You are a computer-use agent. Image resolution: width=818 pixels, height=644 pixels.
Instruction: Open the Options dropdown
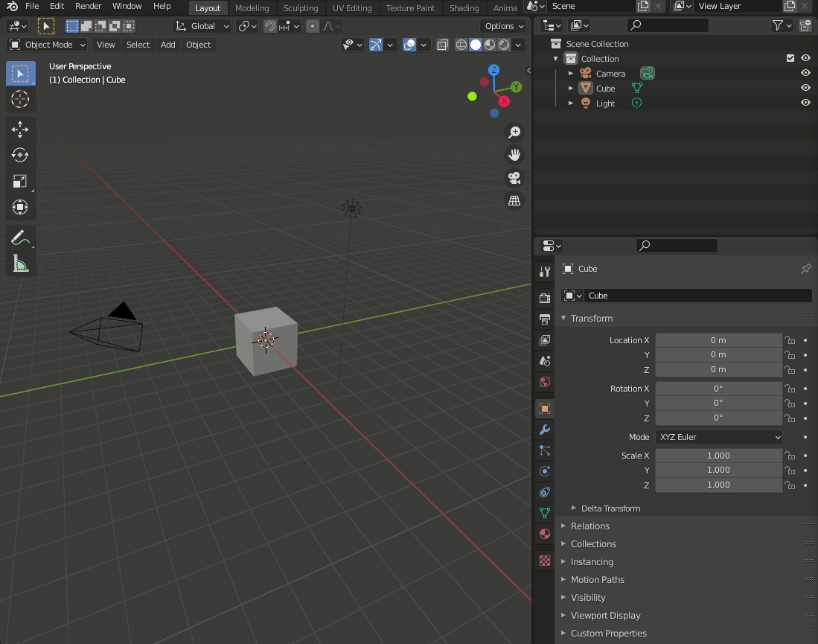[504, 26]
